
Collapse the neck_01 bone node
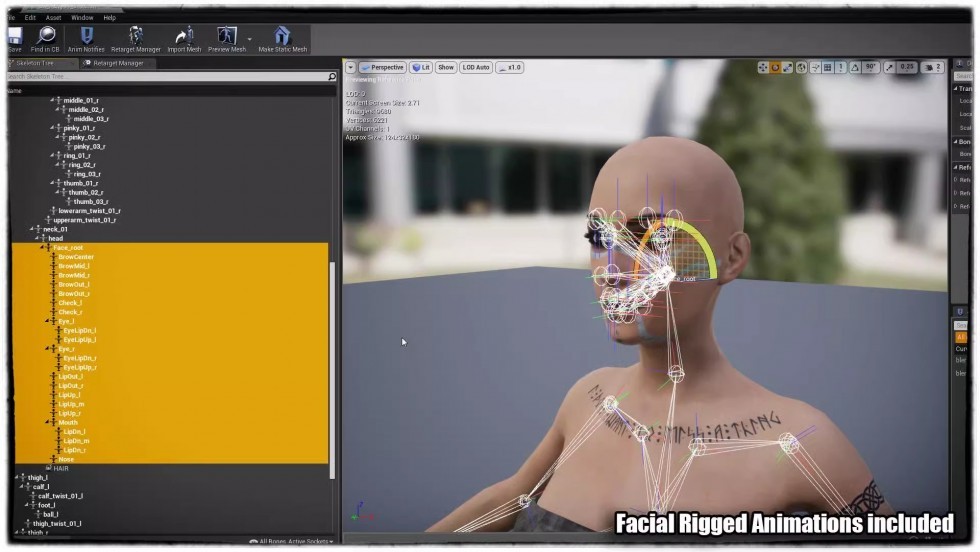tap(32, 229)
